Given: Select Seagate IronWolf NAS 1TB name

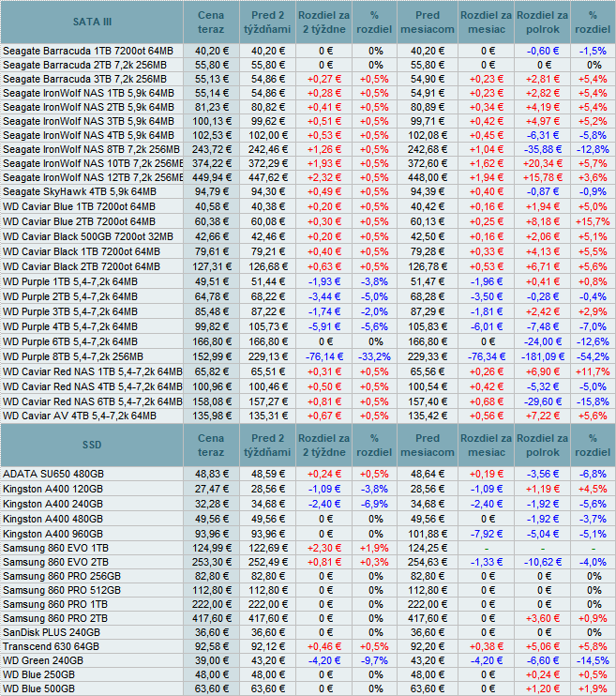Looking at the screenshot, I should pos(88,93).
